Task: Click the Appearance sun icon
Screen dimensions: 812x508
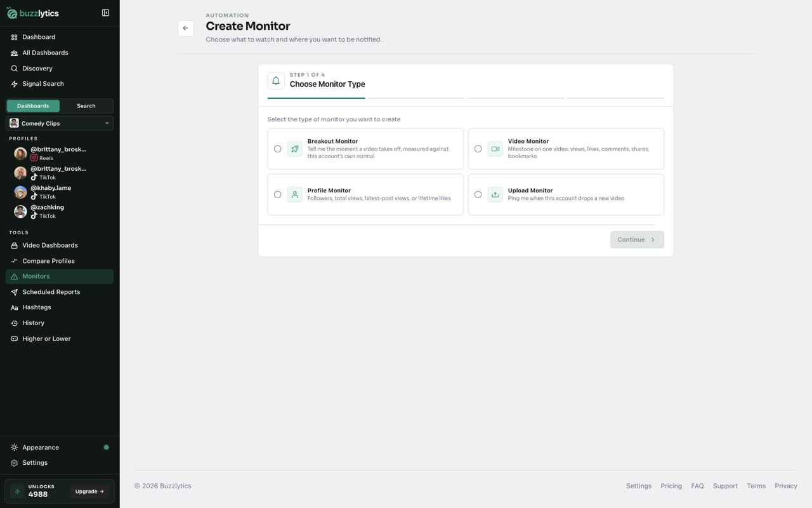Action: click(14, 448)
